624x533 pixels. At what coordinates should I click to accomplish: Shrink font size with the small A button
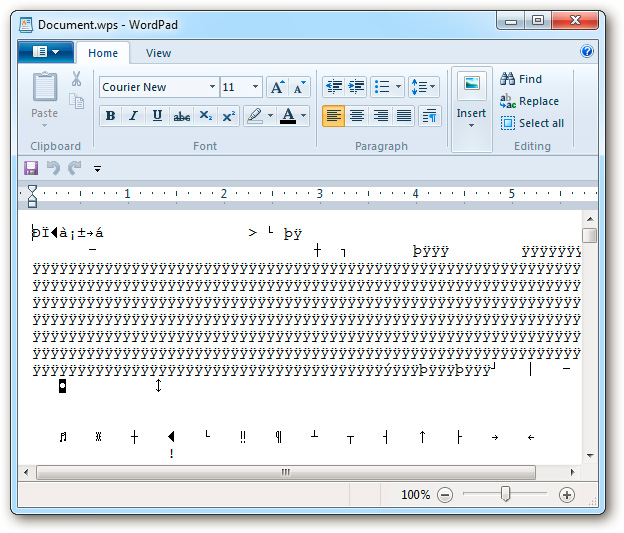point(299,87)
